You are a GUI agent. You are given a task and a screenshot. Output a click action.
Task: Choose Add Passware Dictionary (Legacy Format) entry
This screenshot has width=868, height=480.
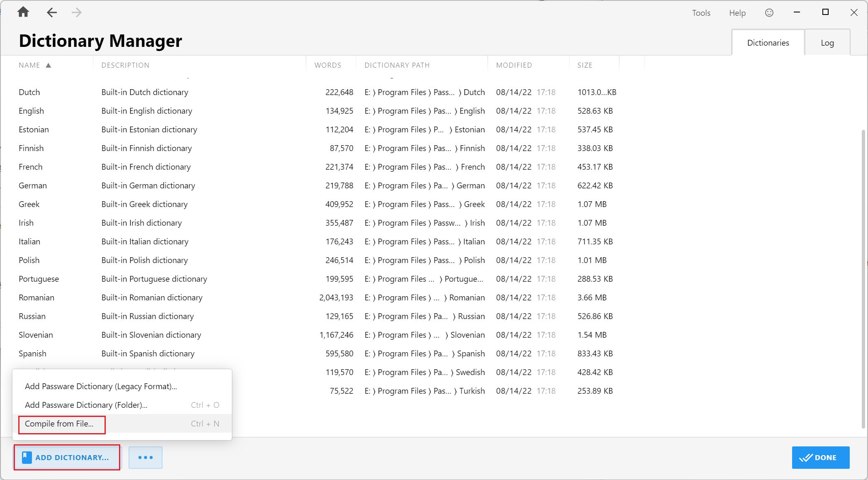pyautogui.click(x=101, y=386)
